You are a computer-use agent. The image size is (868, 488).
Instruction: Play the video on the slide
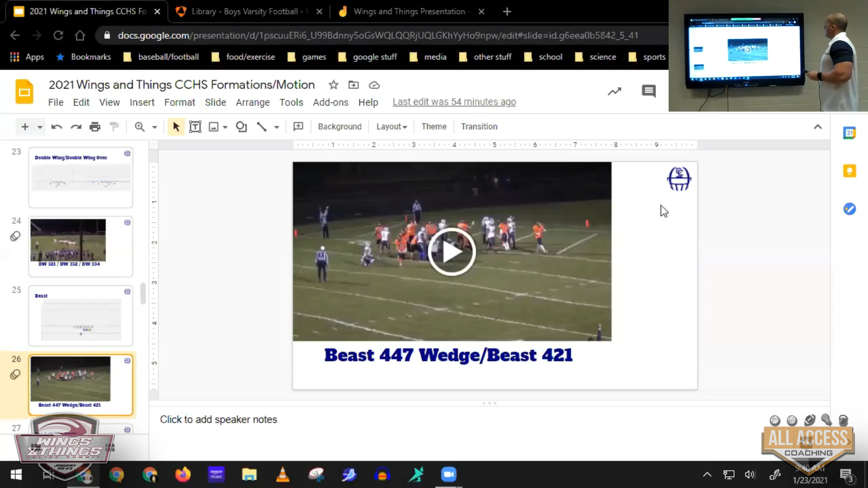click(452, 252)
